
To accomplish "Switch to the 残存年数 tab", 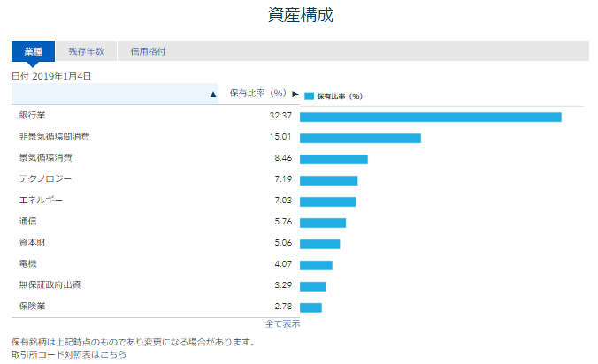I will 86,51.
